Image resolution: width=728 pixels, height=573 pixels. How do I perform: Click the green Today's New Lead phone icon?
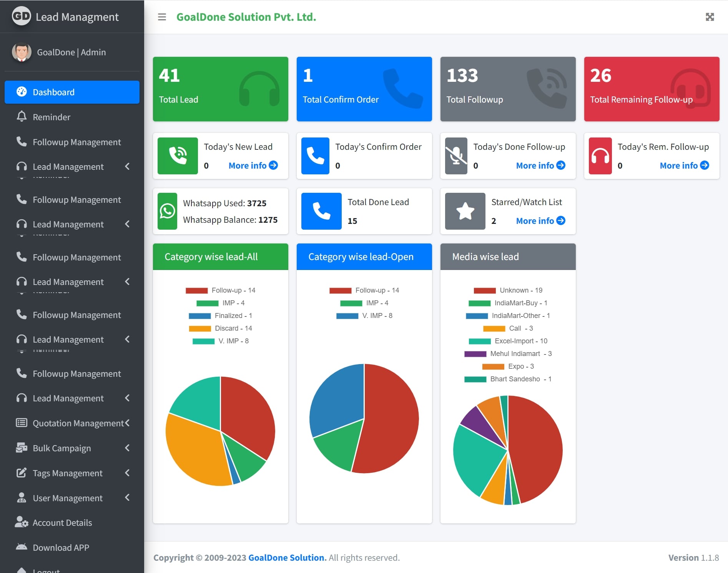pyautogui.click(x=178, y=156)
